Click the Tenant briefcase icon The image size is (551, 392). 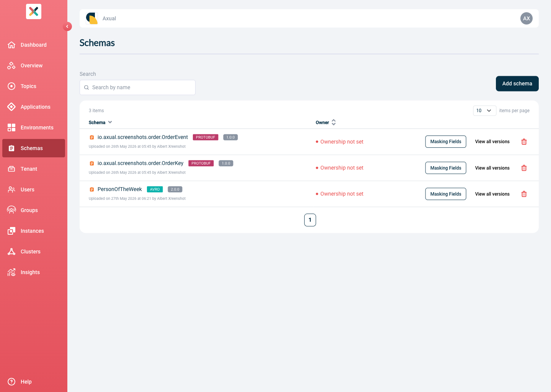[11, 169]
